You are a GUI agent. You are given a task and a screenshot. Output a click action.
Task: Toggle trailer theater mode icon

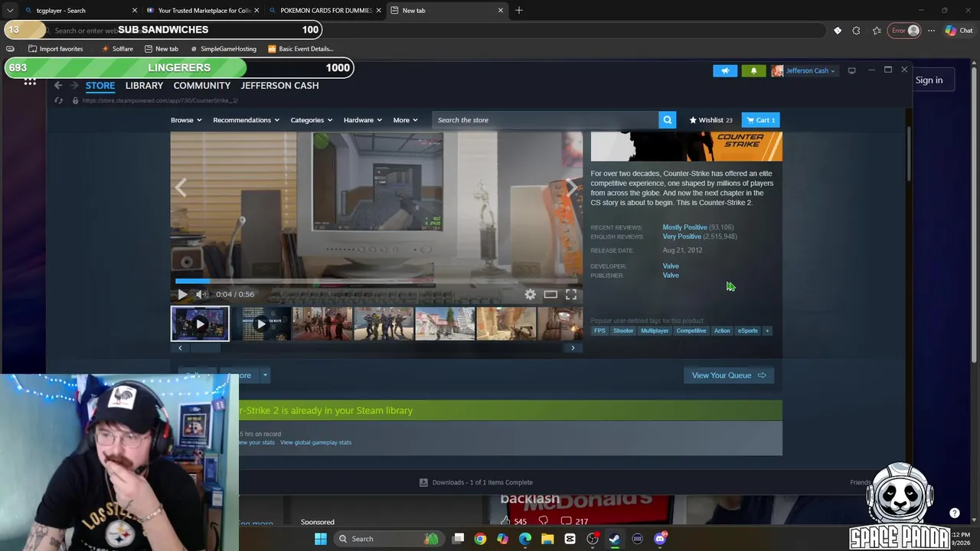coord(550,294)
